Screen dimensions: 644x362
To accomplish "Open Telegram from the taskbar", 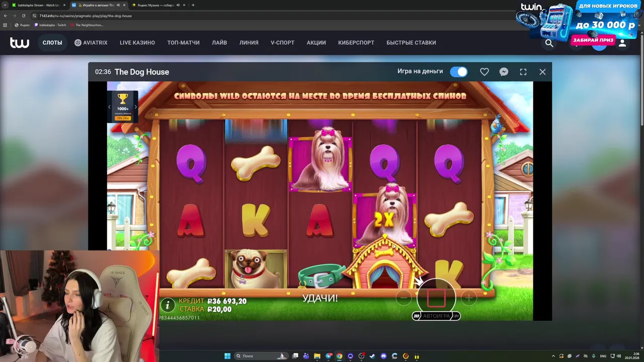I will 328,356.
